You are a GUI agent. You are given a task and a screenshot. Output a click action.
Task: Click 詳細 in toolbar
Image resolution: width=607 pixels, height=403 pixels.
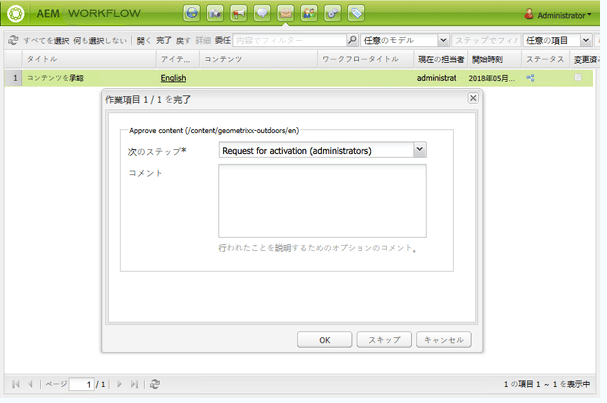203,40
